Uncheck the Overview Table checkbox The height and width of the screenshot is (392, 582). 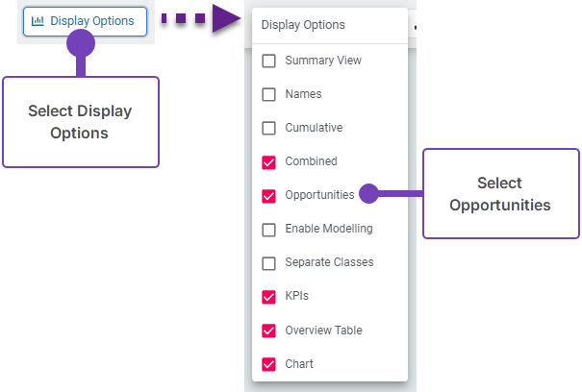(x=269, y=331)
